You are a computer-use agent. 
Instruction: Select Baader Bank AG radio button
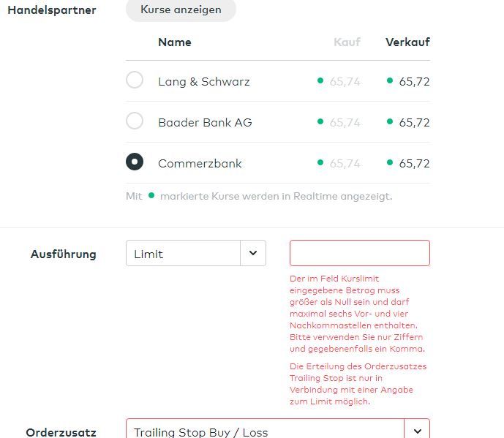click(x=135, y=121)
